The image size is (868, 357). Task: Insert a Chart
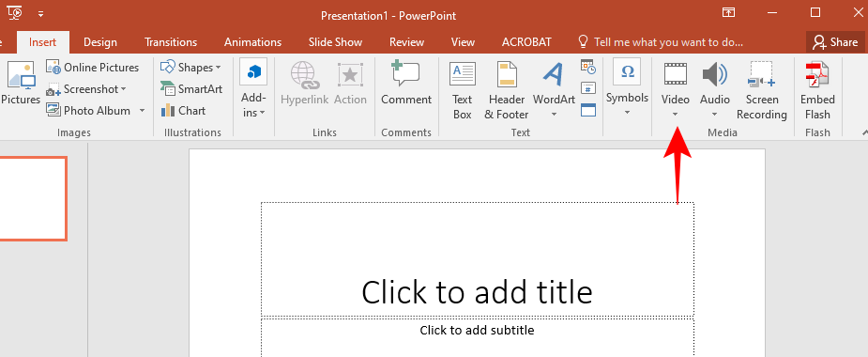tap(183, 111)
